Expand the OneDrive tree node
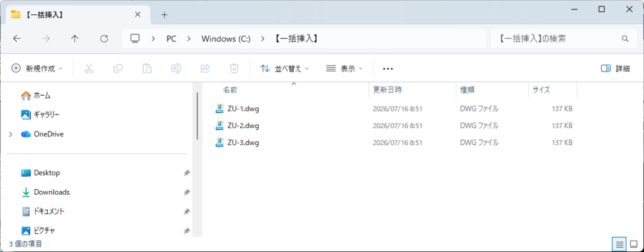Viewport: 644px width, 252px height. point(11,134)
